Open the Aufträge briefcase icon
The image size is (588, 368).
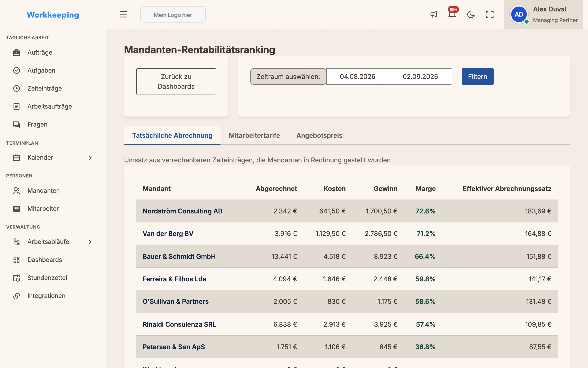click(x=17, y=52)
